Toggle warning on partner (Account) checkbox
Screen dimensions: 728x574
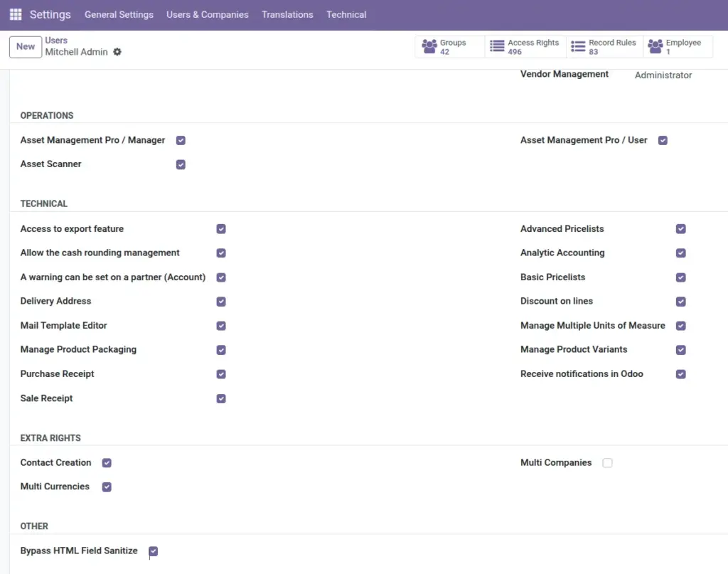(x=221, y=277)
